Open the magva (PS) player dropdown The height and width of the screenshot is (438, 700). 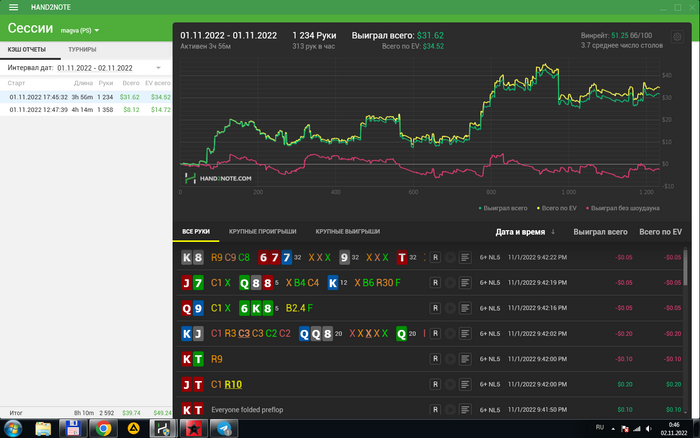[80, 30]
